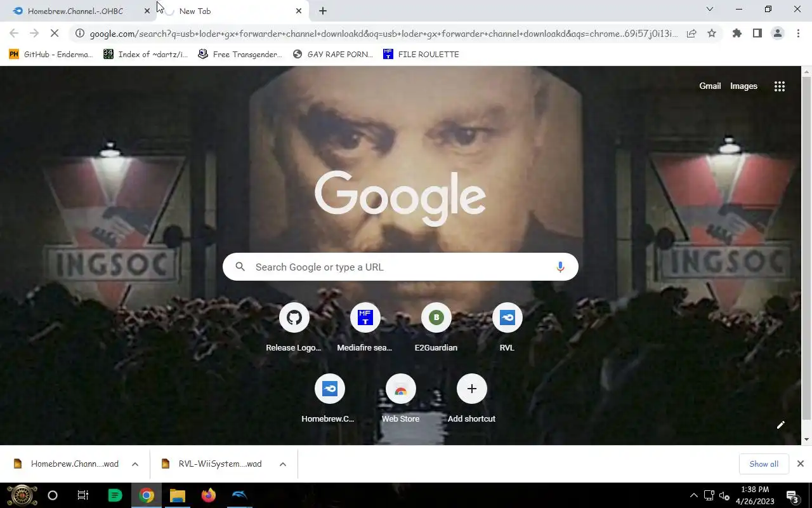Go forward with the forward arrow
812x508 pixels.
click(x=34, y=33)
